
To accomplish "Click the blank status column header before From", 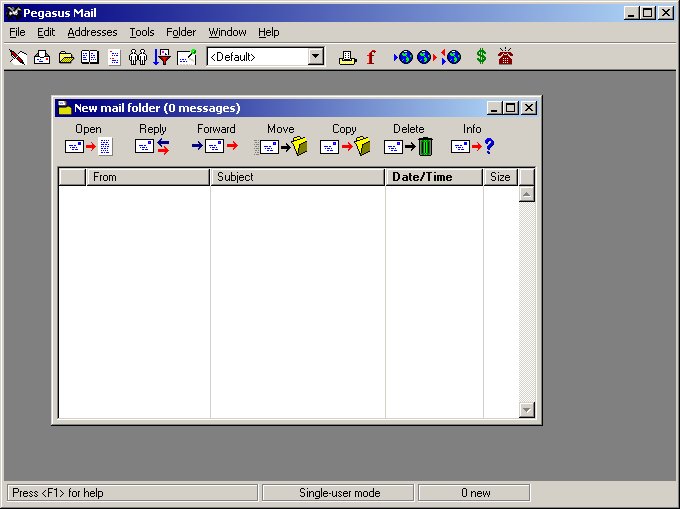I will (72, 177).
